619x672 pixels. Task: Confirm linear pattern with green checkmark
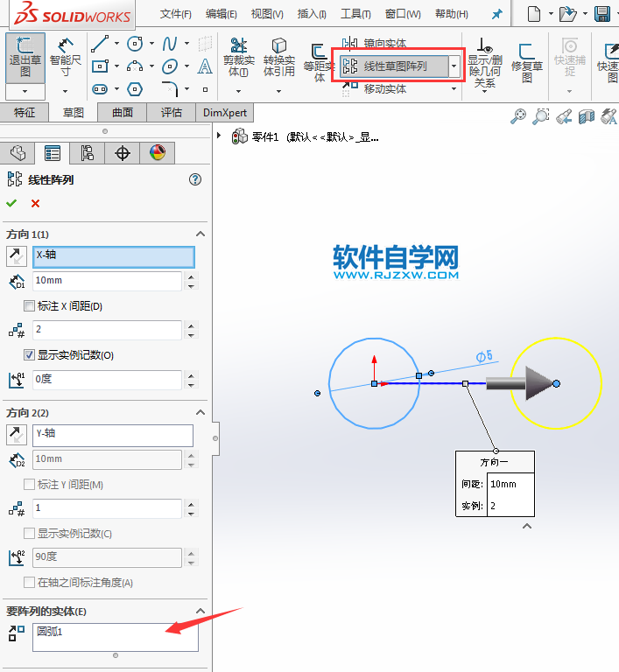tap(11, 203)
